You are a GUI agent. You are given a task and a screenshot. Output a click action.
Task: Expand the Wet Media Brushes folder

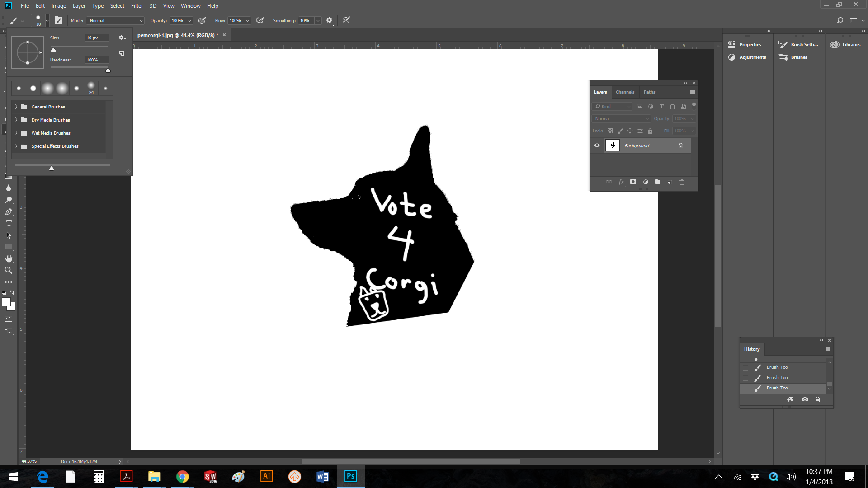point(16,133)
